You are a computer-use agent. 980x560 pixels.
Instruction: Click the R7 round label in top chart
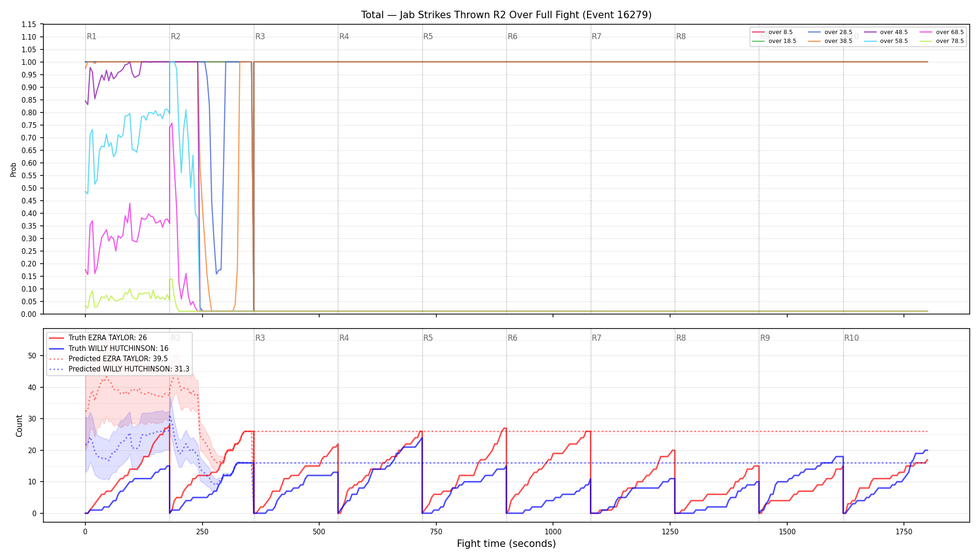pos(596,36)
